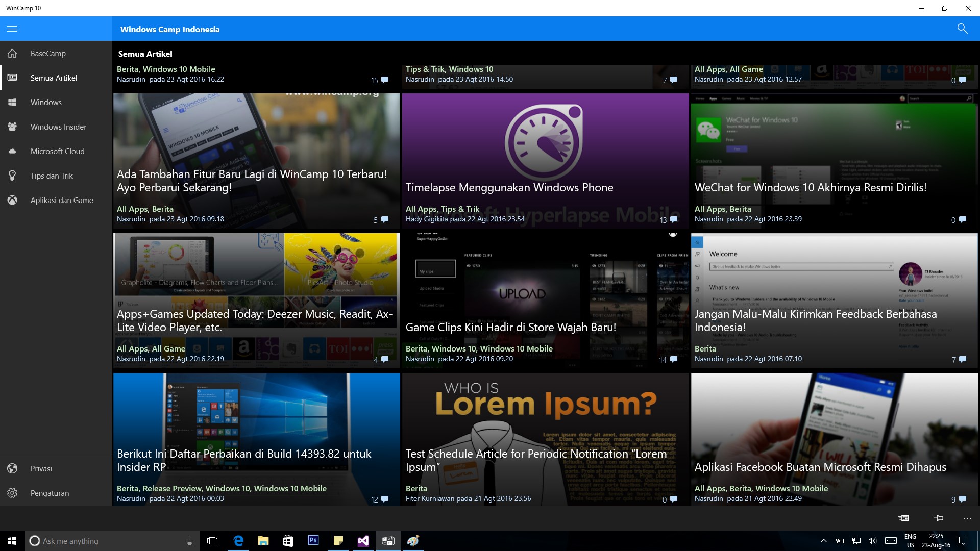
Task: Go to BaseCamp home section
Action: pos(48,54)
